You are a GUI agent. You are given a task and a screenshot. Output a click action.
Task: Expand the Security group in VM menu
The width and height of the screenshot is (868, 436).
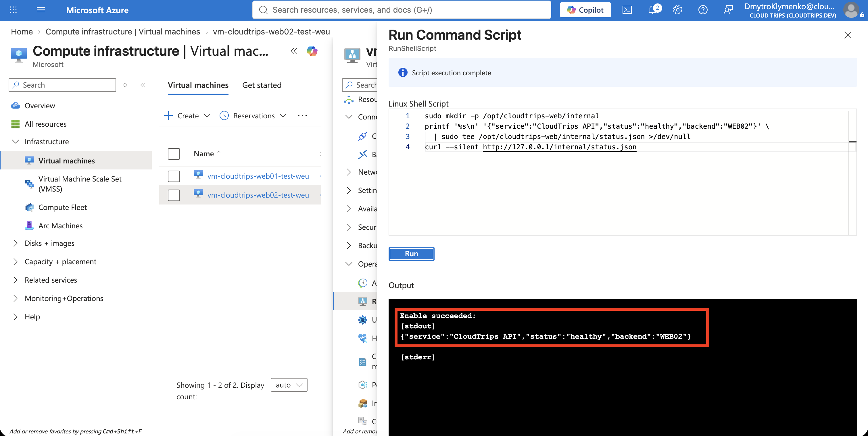(349, 227)
